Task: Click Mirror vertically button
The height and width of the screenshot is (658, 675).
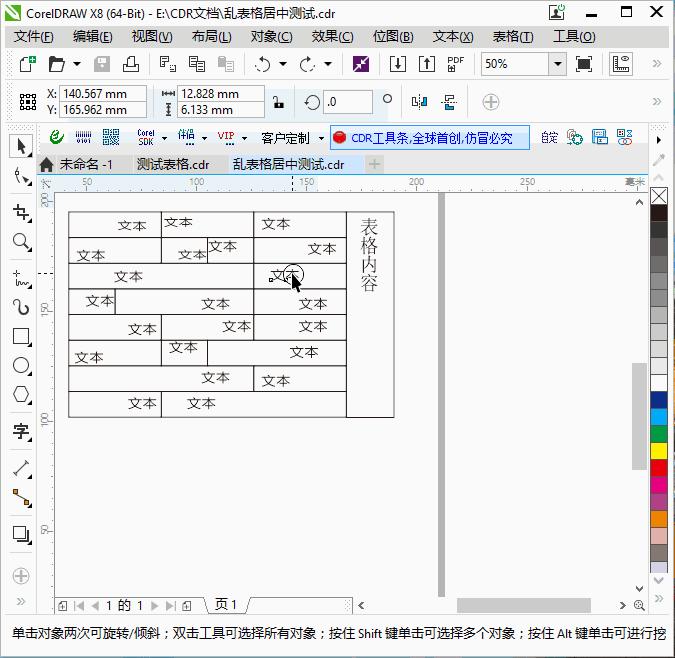Action: tap(449, 102)
